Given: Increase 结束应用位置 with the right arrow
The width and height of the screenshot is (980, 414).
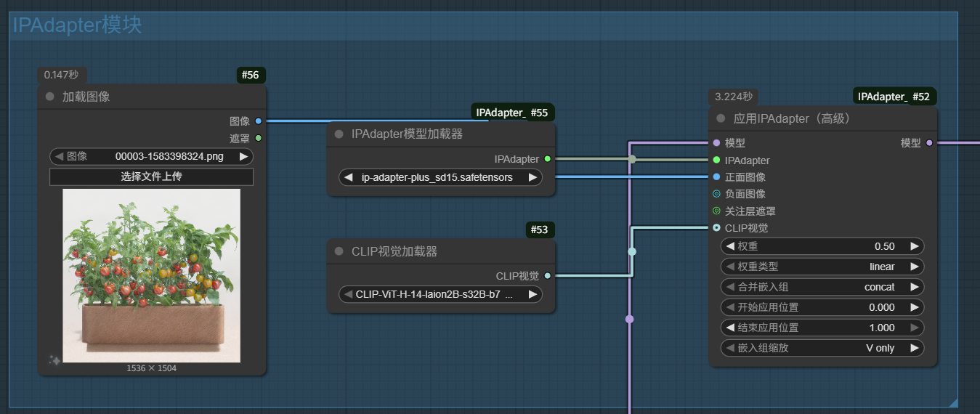Looking at the screenshot, I should click(x=915, y=328).
